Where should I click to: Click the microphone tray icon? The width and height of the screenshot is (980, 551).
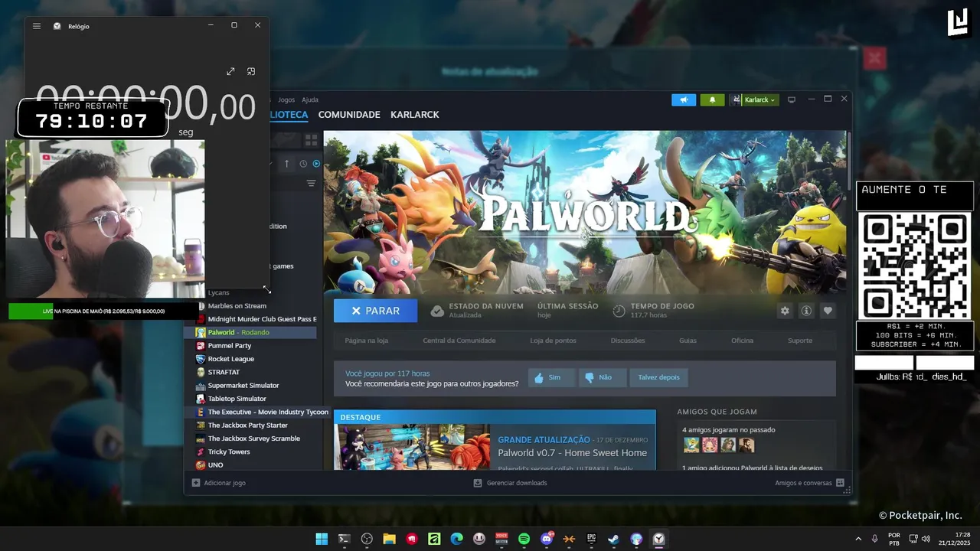[x=875, y=539]
